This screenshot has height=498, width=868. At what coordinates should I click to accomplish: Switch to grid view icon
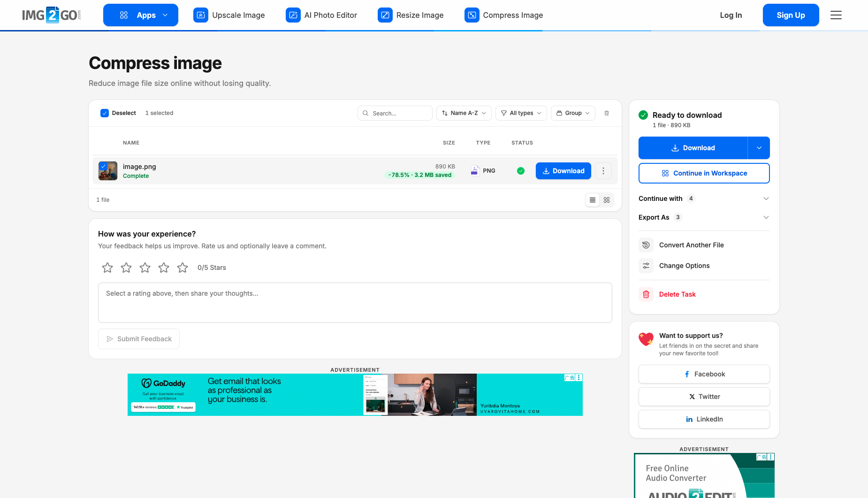(x=607, y=200)
